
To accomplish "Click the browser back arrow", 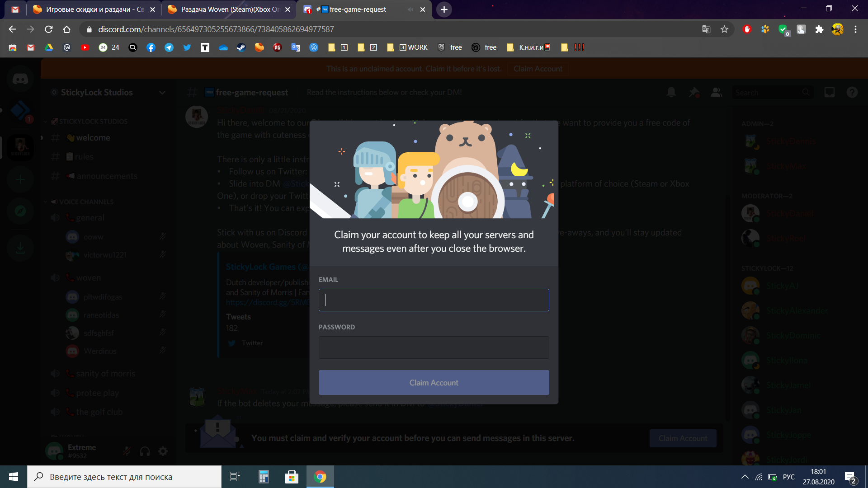I will pos(12,29).
